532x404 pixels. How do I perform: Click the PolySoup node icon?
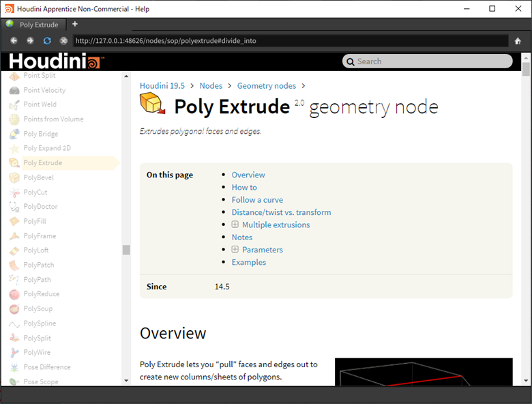point(14,309)
